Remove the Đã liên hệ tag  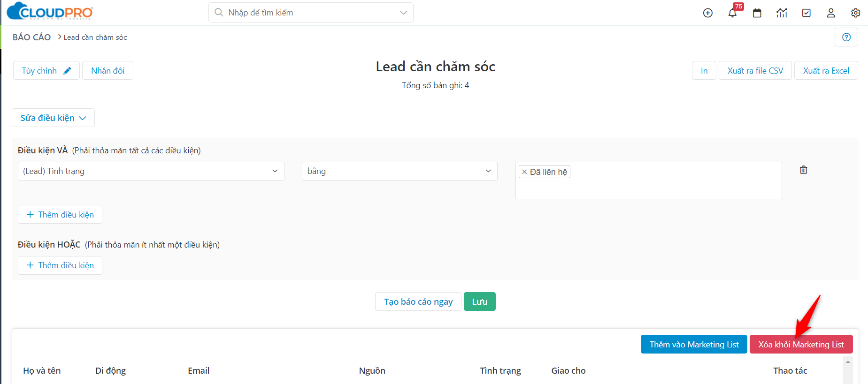[524, 172]
